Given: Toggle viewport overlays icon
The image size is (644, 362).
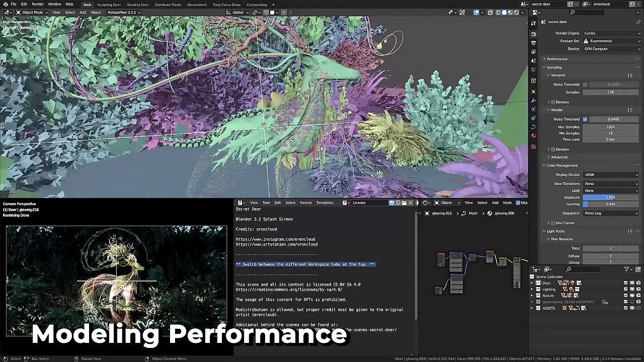Looking at the screenshot, I should point(476,13).
